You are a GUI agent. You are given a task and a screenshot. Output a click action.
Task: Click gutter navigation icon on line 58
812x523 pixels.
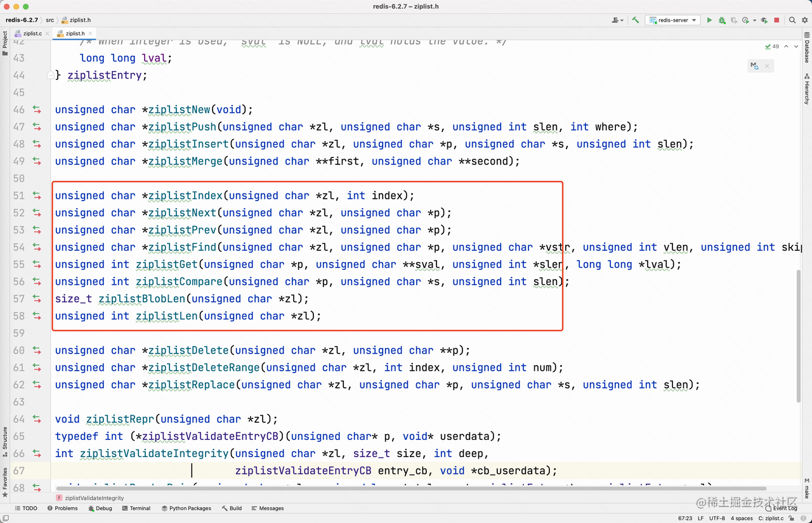click(x=37, y=315)
